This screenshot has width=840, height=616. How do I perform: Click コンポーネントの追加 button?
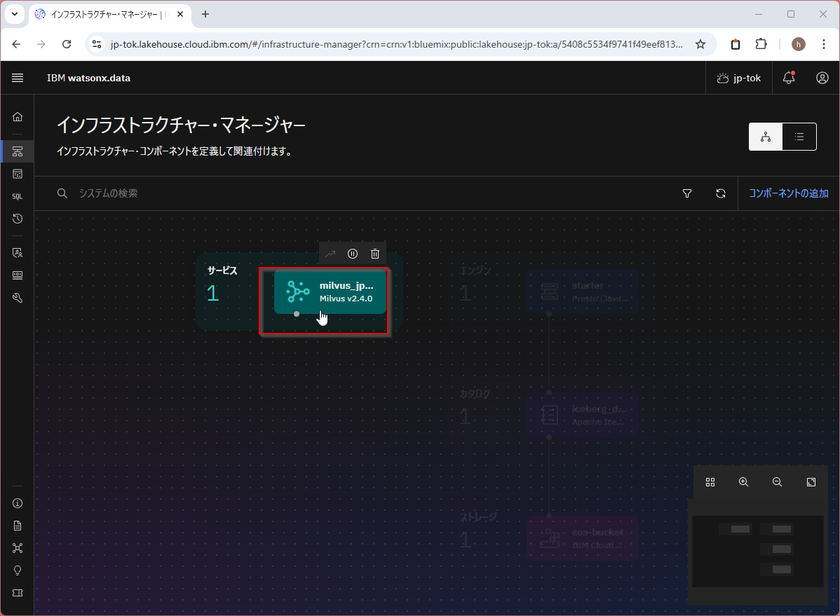pos(789,193)
